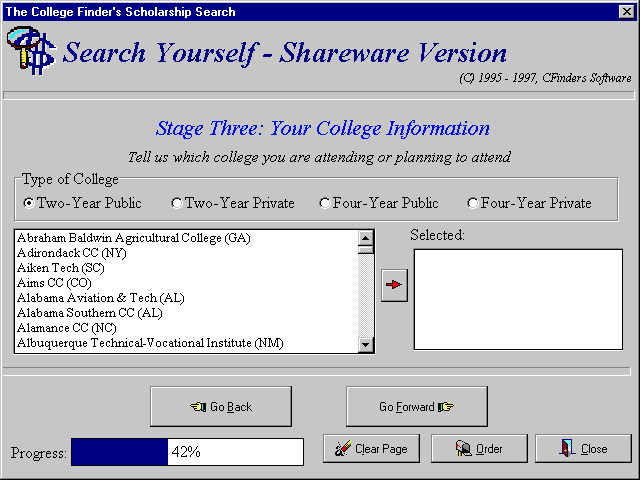Select the Two-Year Public radio button

29,203
